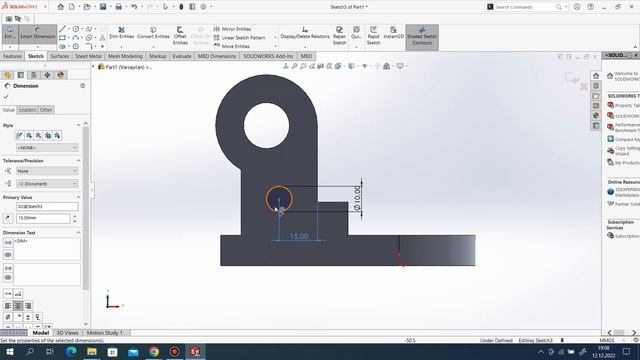Open the Leaders tab in Dimension panel
This screenshot has height=360, width=640.
coord(27,110)
